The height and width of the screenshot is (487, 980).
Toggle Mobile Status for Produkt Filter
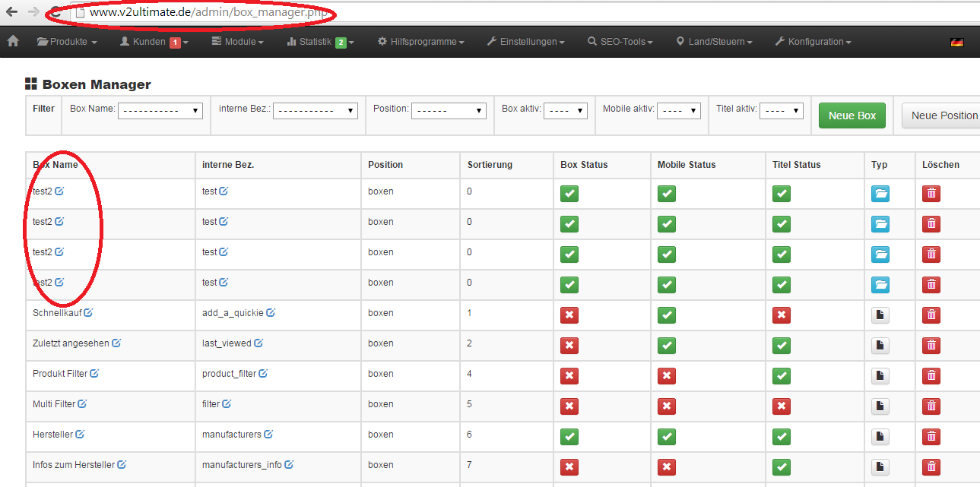click(x=667, y=376)
